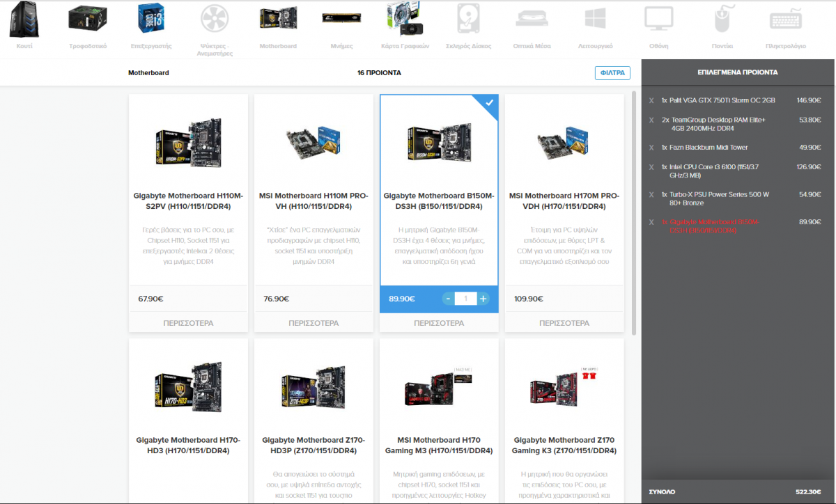836x504 pixels.
Task: Open the Μνήμες memory category icon
Action: [x=341, y=19]
